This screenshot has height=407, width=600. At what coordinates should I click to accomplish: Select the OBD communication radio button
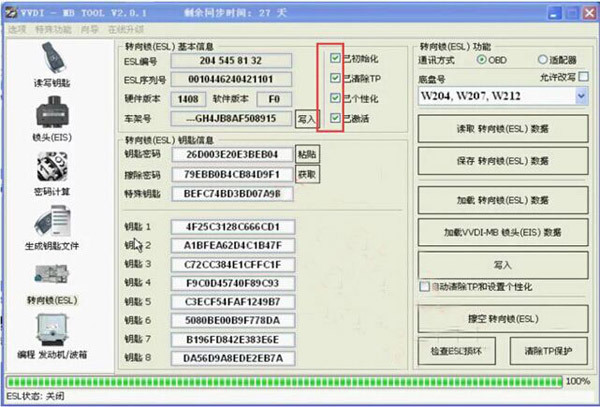point(482,59)
